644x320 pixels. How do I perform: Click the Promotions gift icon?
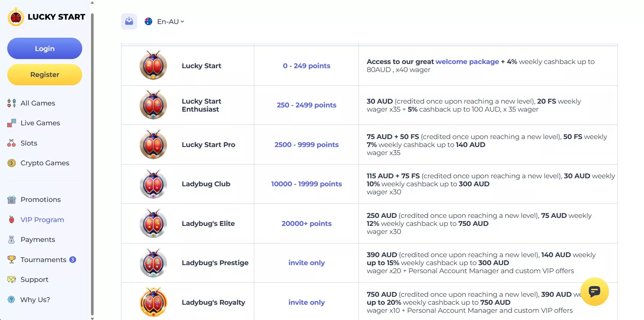click(11, 200)
